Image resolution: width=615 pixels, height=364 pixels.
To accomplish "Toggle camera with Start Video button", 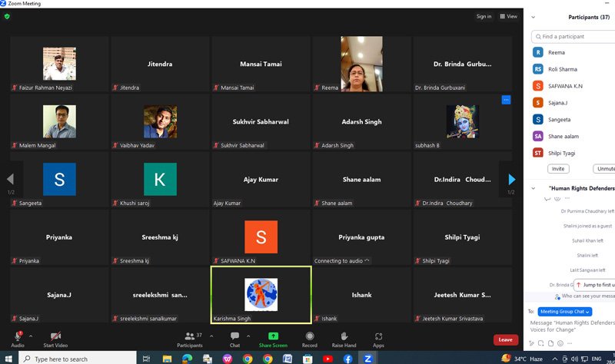I will 57,336.
